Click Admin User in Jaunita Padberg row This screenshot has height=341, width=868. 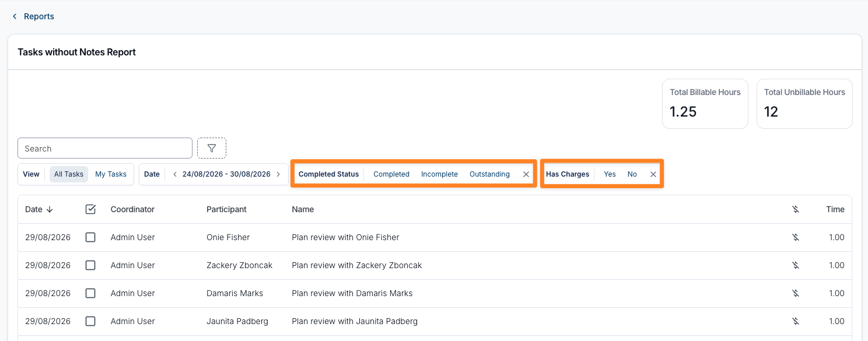(132, 321)
